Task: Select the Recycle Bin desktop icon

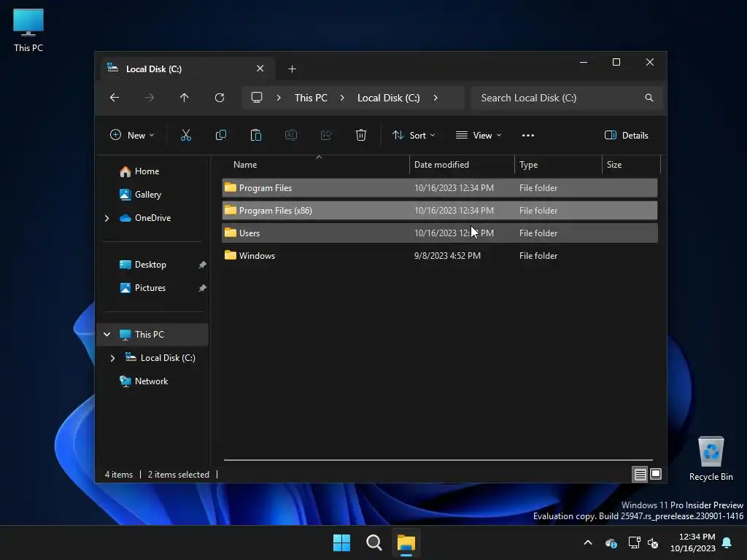Action: coord(711,459)
